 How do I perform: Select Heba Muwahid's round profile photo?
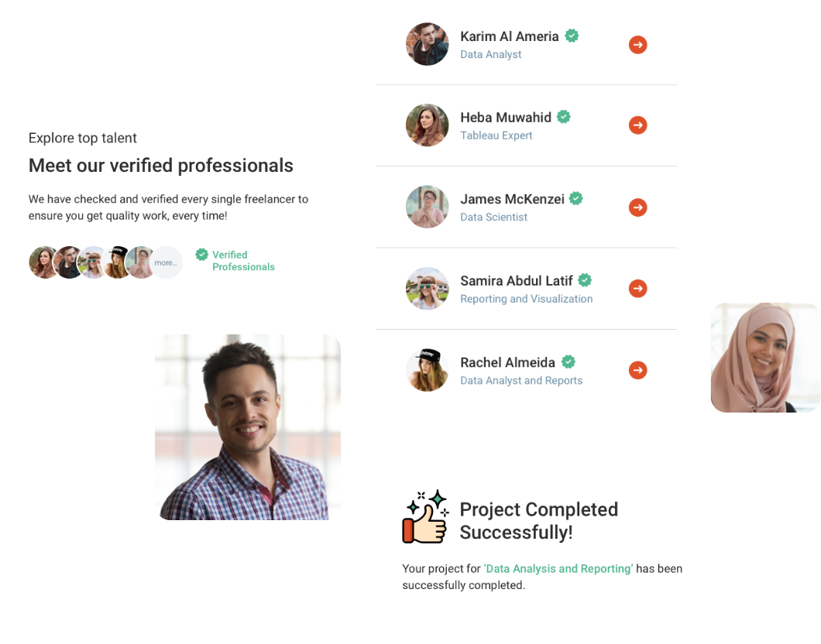point(428,125)
